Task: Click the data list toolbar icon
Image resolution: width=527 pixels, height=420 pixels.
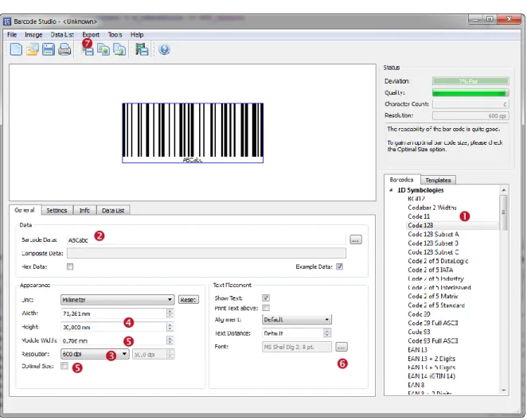Action: 142,49
